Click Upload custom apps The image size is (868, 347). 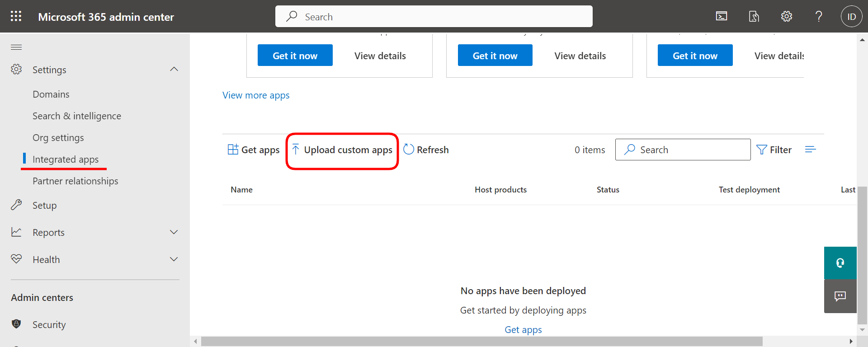point(342,150)
